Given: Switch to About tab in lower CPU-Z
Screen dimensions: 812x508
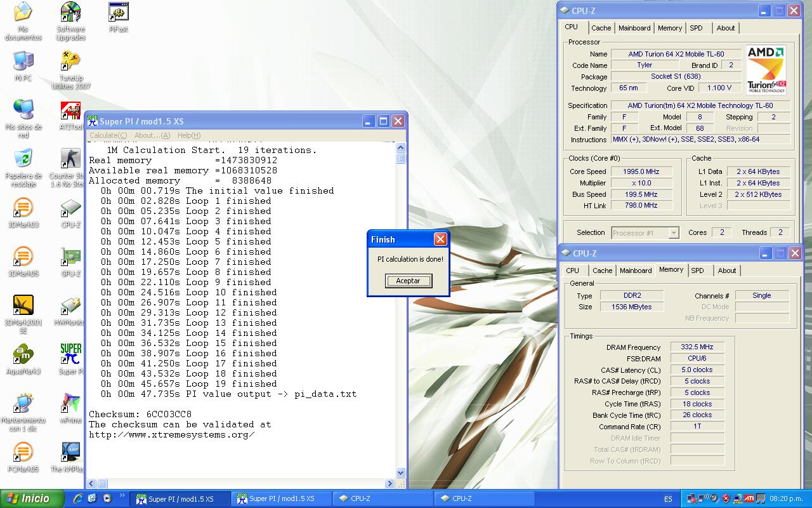Looking at the screenshot, I should 727,271.
